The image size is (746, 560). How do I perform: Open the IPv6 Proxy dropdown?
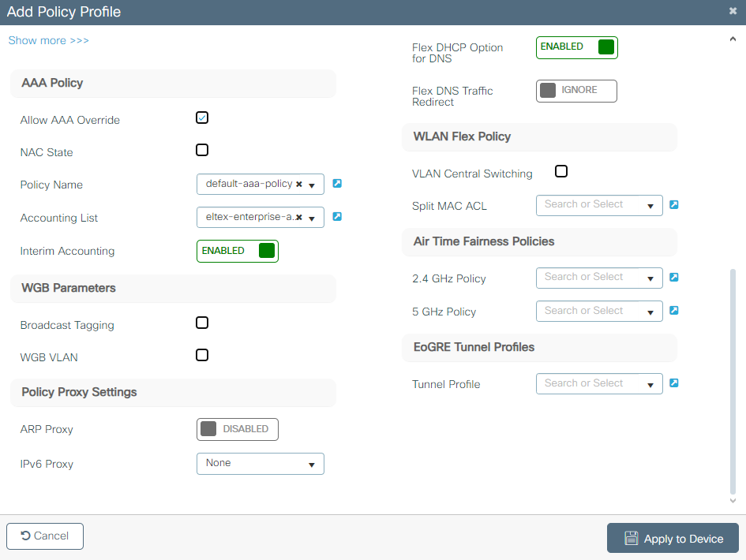[x=261, y=464]
